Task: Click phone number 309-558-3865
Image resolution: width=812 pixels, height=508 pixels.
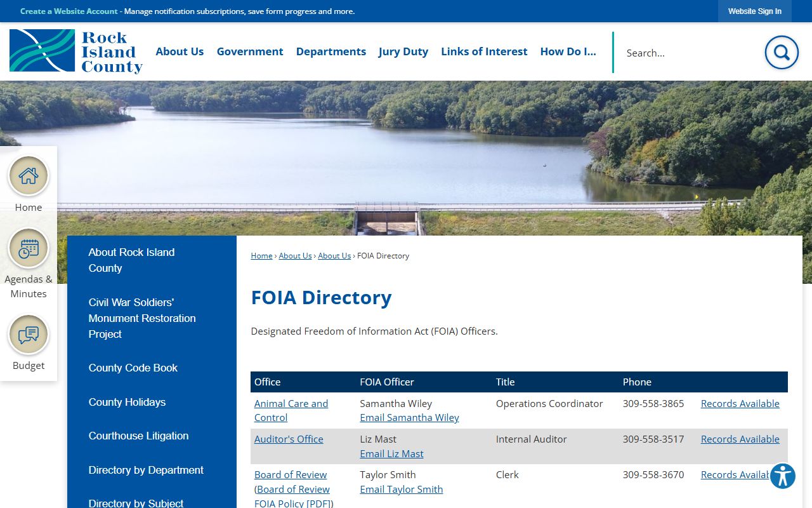Action: [x=653, y=403]
